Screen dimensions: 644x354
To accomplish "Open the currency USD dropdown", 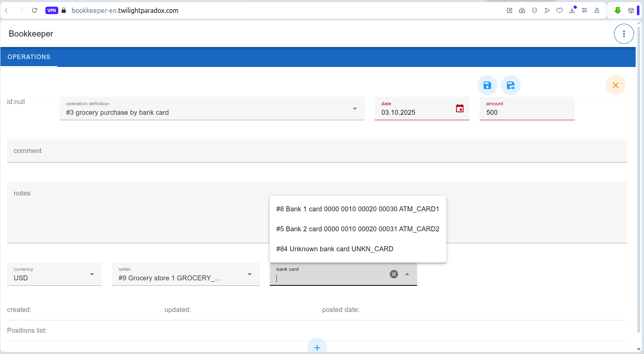I will click(92, 274).
